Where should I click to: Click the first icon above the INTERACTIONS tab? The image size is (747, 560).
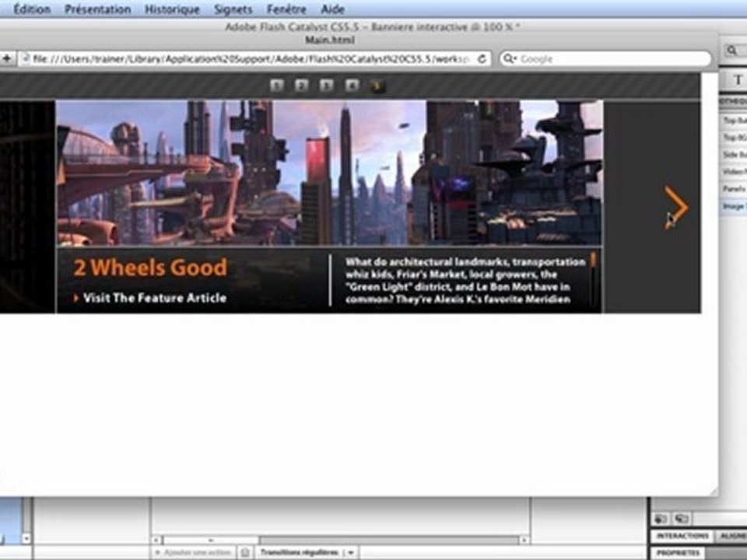point(661,519)
